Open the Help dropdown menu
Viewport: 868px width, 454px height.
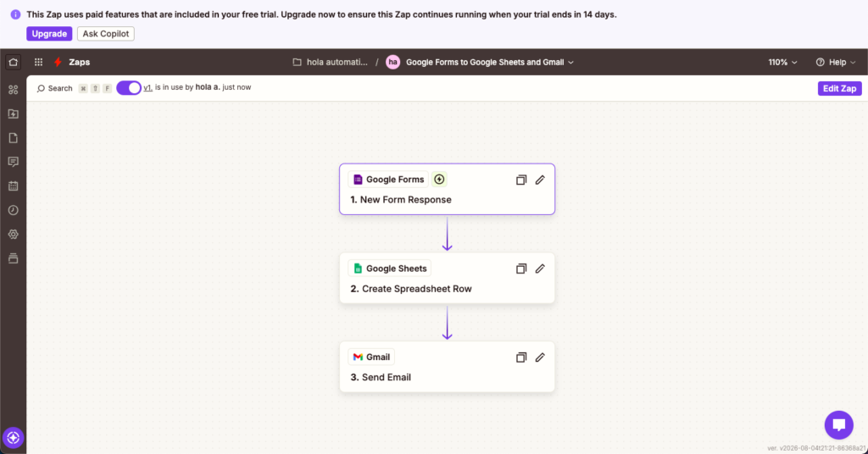click(x=835, y=62)
